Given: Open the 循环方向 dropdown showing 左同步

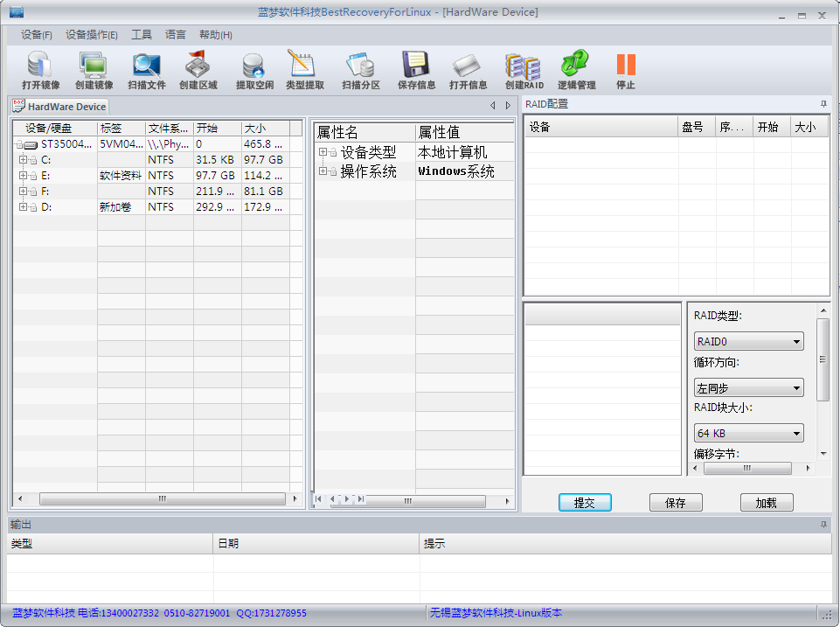Looking at the screenshot, I should (748, 387).
